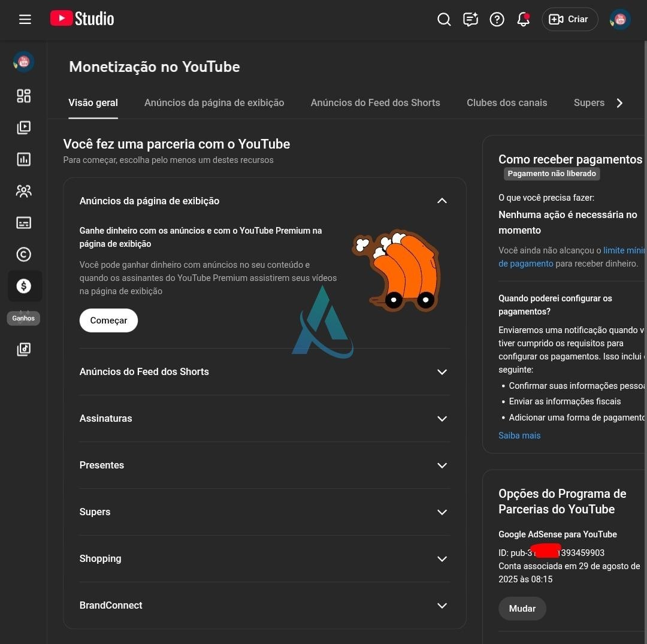Open the search icon in the top bar
This screenshot has height=644, width=647.
[x=445, y=19]
